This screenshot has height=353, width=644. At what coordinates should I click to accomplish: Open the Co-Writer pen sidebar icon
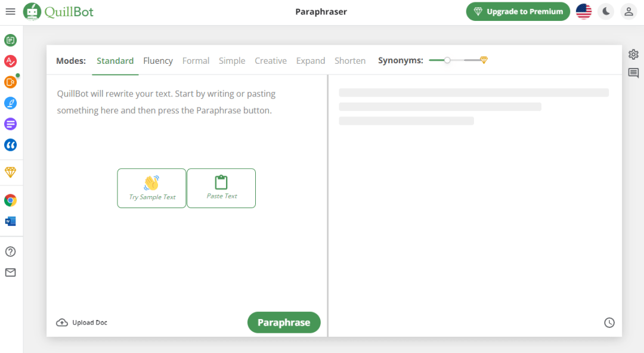click(x=10, y=103)
